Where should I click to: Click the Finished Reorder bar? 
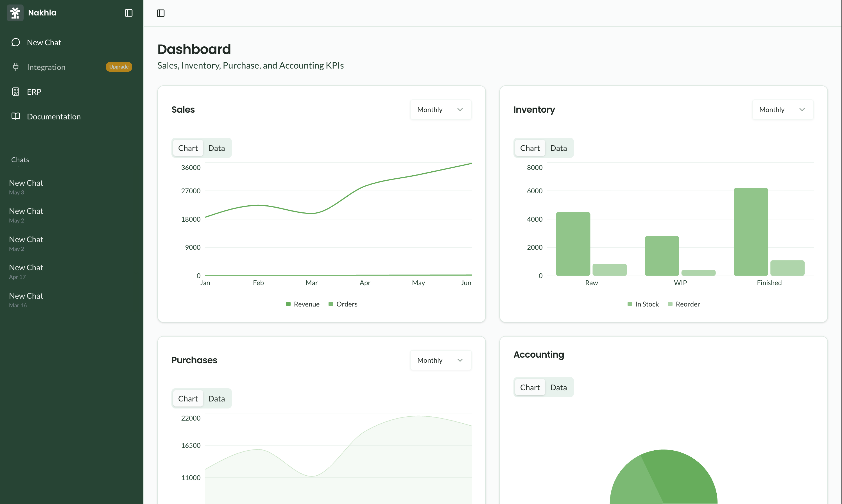pos(787,268)
